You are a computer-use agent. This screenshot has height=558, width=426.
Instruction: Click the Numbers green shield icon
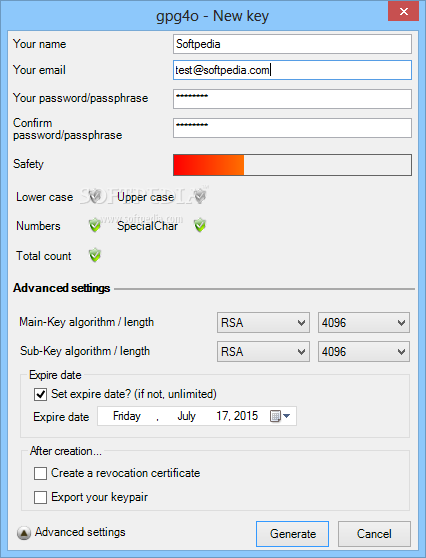[x=95, y=225]
